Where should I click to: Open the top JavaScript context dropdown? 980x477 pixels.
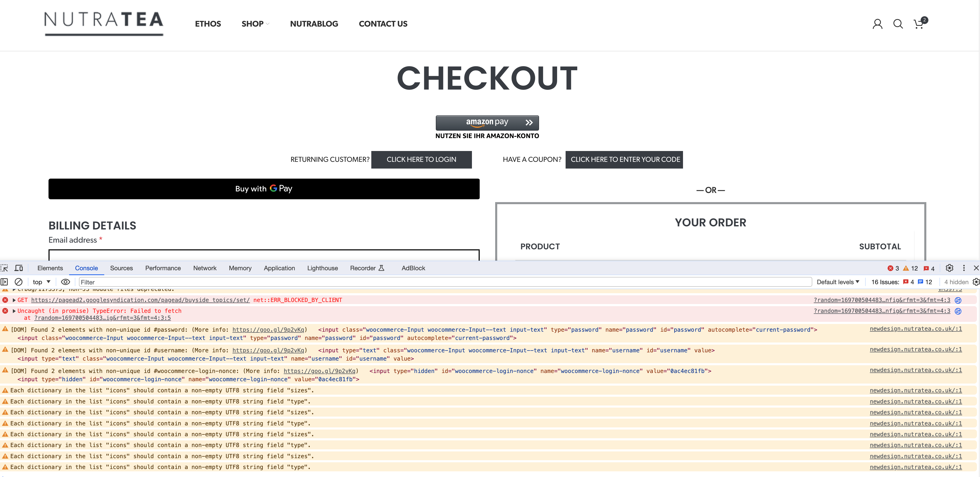click(42, 282)
